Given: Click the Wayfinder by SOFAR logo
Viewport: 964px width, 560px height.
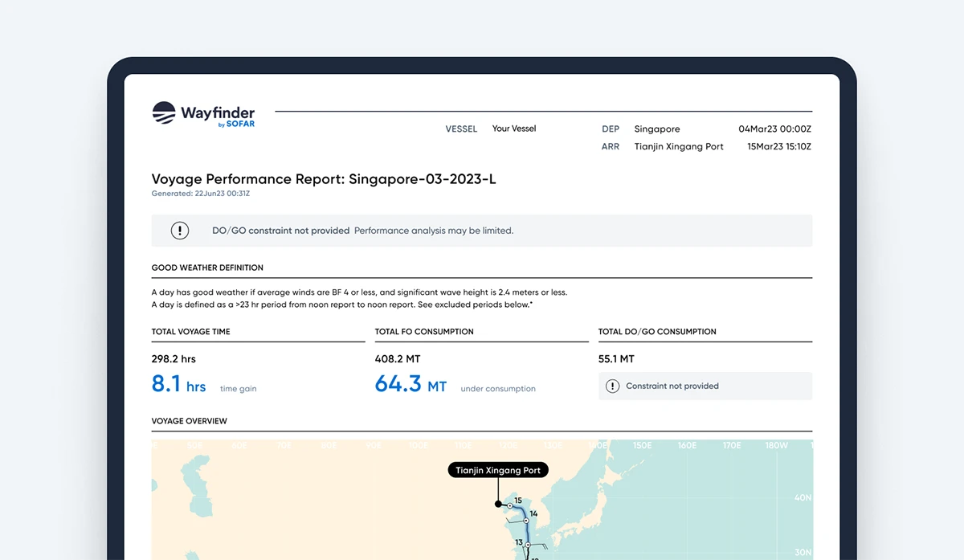Looking at the screenshot, I should (203, 114).
